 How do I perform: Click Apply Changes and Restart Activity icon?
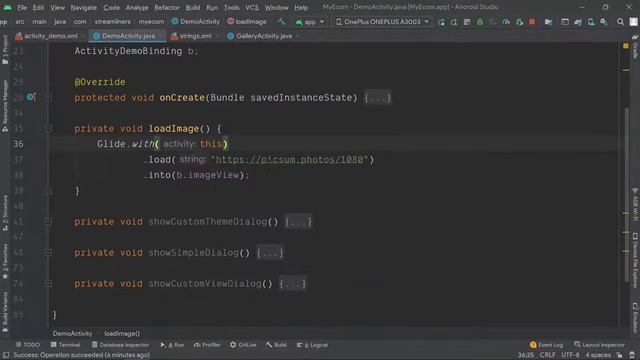pos(454,22)
